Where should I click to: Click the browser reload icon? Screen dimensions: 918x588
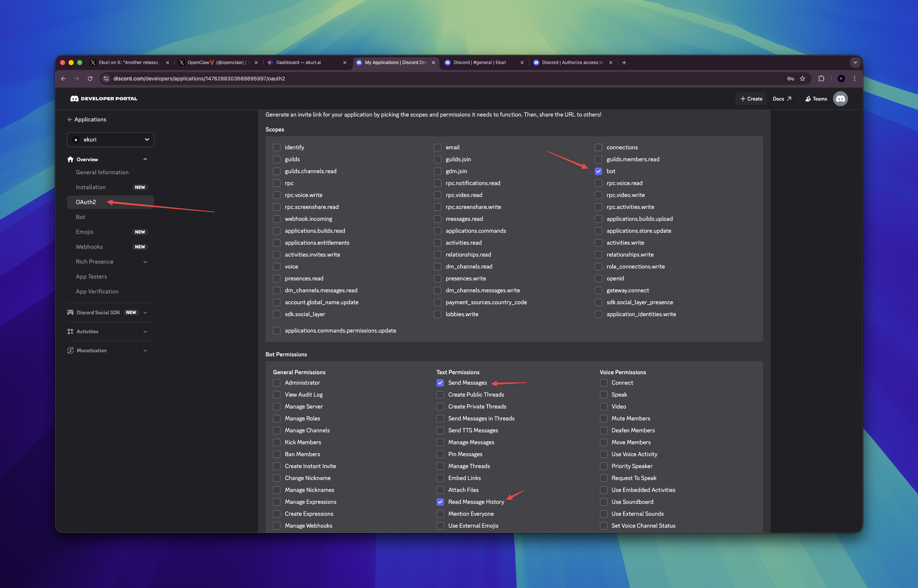90,79
